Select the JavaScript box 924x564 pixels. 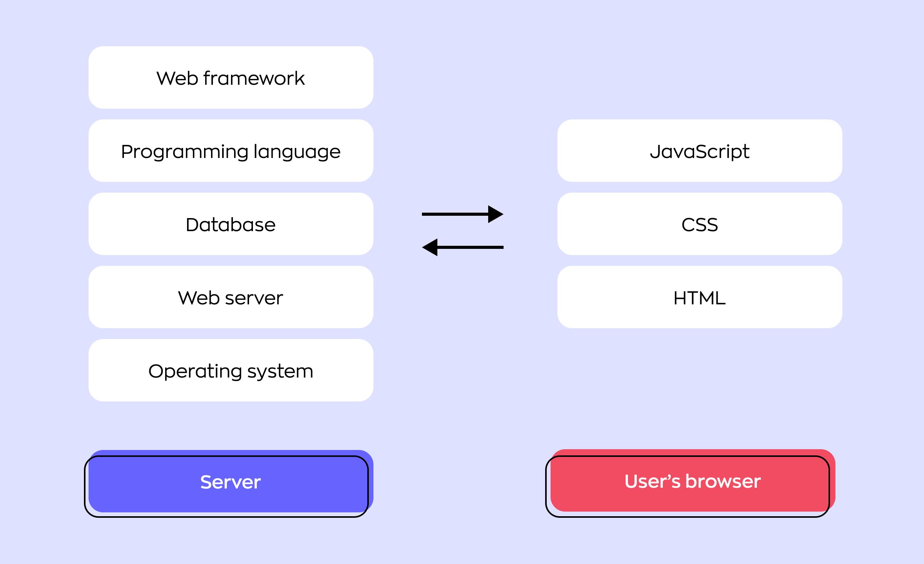[700, 151]
